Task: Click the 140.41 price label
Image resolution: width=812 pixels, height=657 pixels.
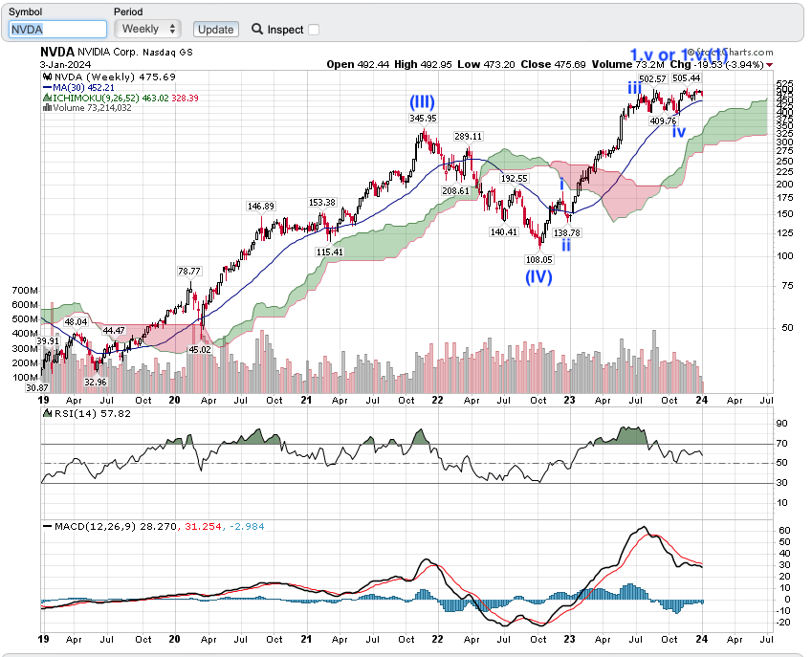Action: pyautogui.click(x=504, y=232)
